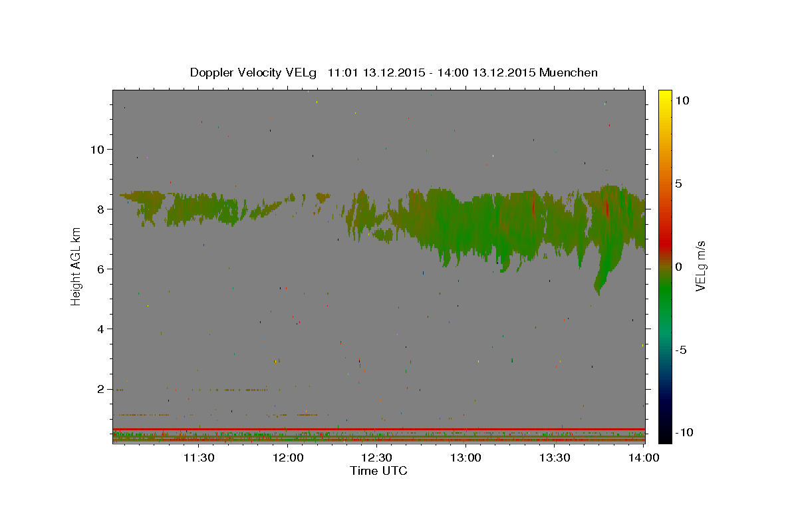The image size is (798, 532).
Task: Click the height axis label 4
Action: click(100, 329)
